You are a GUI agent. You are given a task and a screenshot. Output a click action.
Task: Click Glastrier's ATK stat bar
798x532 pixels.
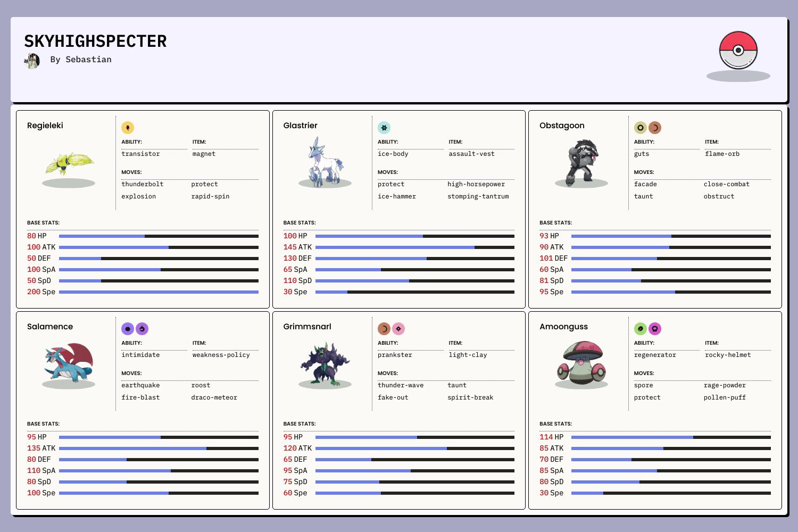click(x=414, y=247)
